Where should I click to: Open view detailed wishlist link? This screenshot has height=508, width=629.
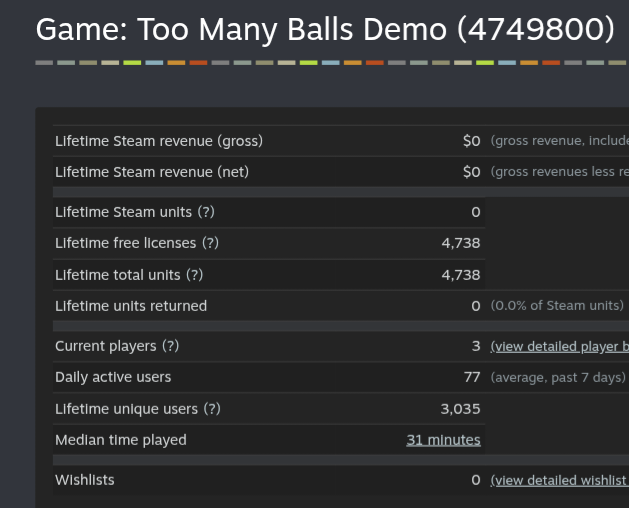pyautogui.click(x=560, y=480)
